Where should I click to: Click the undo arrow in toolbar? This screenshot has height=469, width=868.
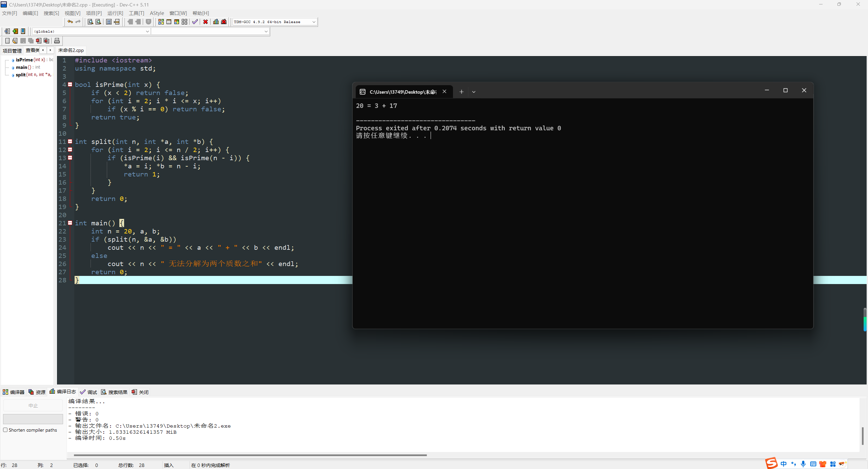point(70,22)
